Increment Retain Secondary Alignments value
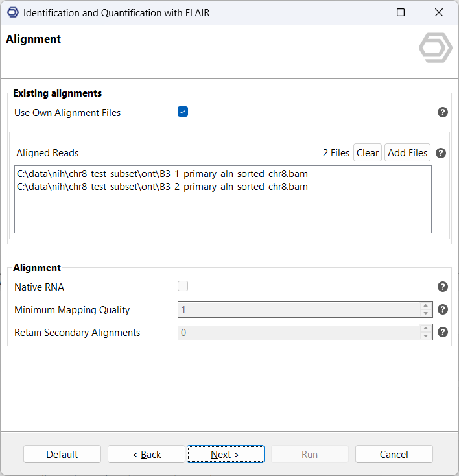Screen dimensions: 459x476 pos(426,329)
